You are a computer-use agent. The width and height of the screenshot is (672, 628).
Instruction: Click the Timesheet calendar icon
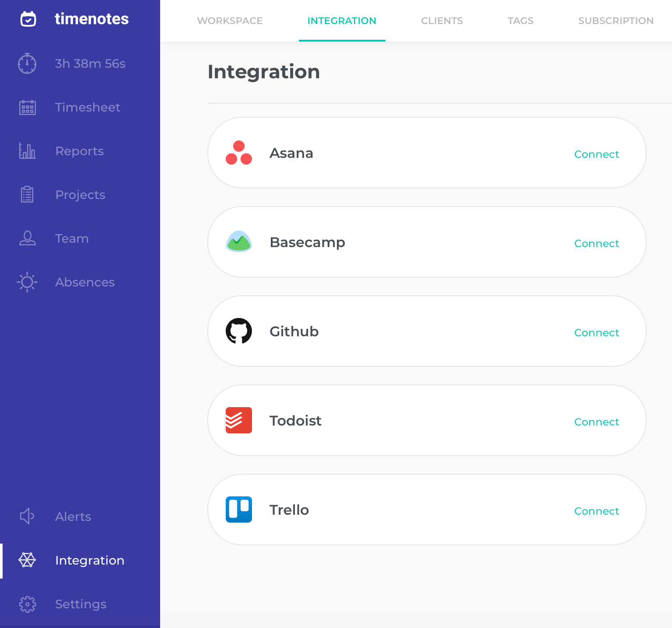(x=28, y=107)
